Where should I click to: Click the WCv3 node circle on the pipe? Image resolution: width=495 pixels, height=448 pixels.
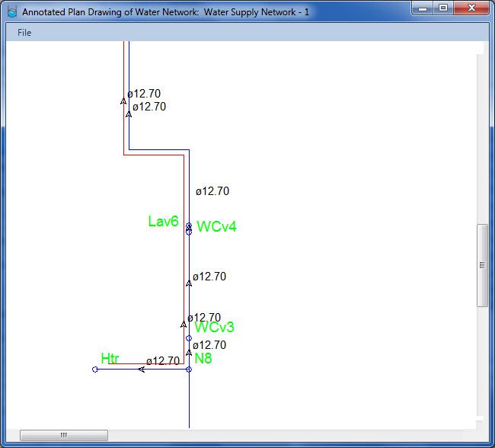[189, 338]
